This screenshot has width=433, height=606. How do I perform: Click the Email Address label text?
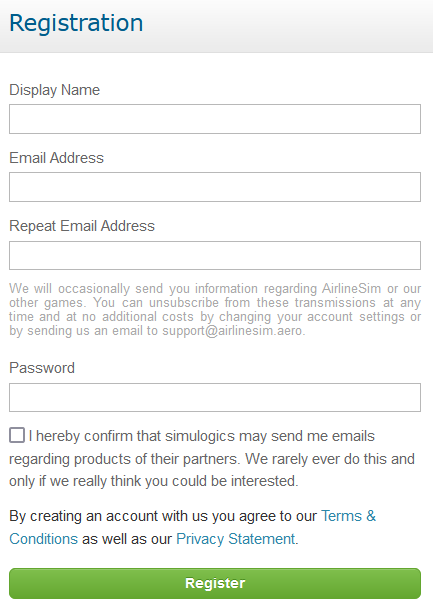(56, 158)
